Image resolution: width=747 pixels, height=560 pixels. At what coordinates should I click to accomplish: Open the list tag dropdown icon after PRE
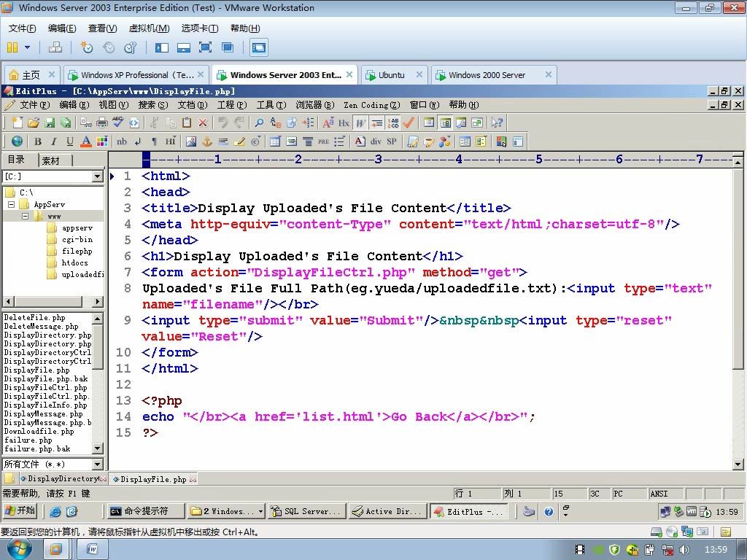click(x=339, y=141)
